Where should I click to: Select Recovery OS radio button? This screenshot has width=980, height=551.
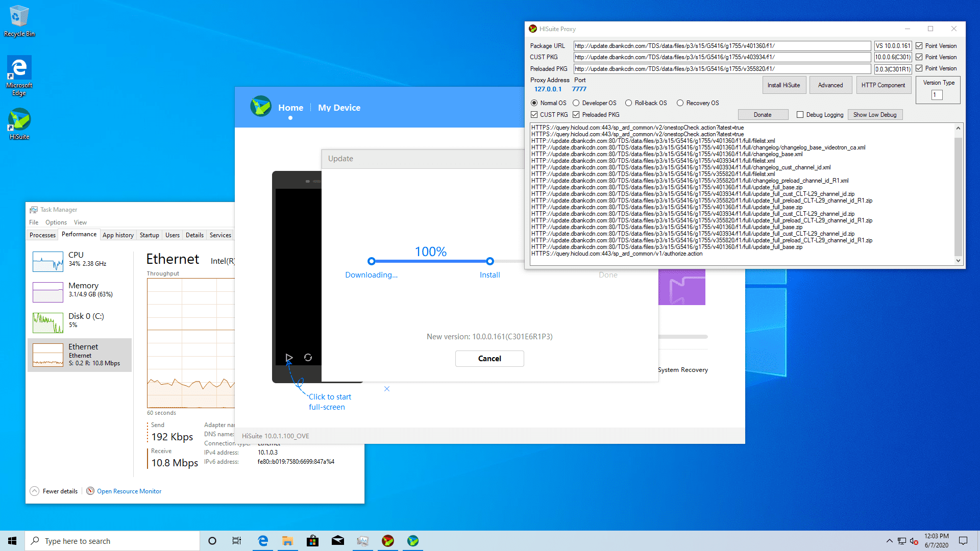click(680, 103)
